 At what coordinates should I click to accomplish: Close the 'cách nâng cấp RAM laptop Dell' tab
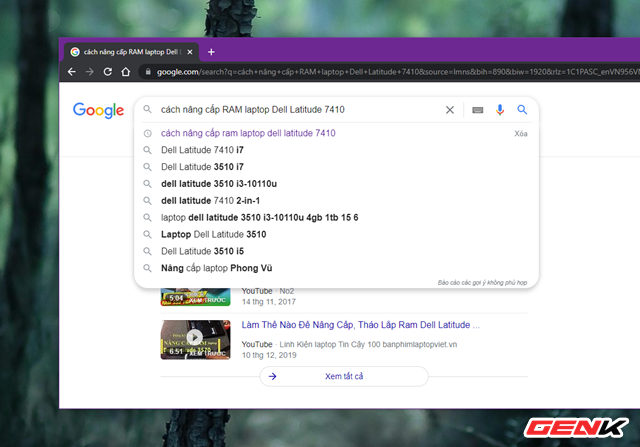190,52
